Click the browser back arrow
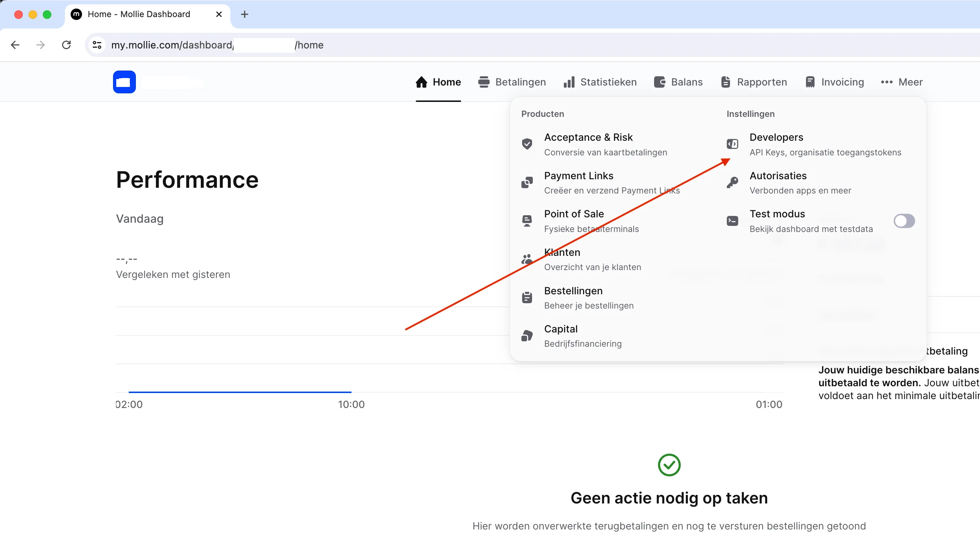The width and height of the screenshot is (980, 553). (x=15, y=45)
